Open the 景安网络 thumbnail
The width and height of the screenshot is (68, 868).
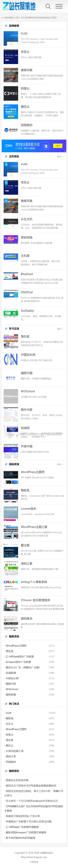click(11, 240)
